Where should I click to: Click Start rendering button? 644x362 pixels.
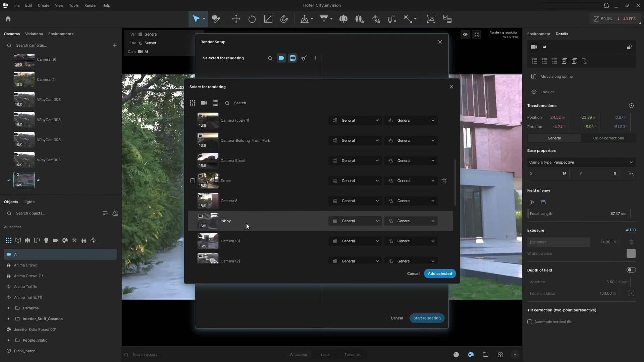pos(427,318)
